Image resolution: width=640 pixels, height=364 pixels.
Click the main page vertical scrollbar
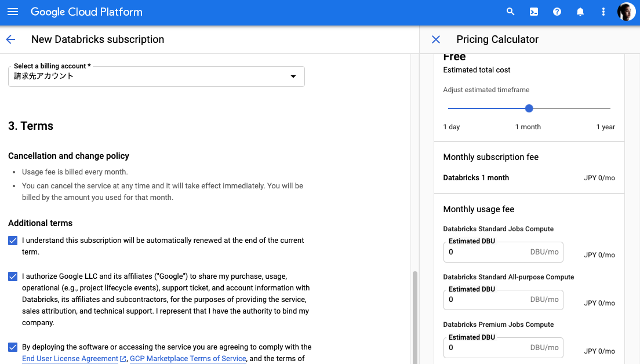(x=414, y=318)
